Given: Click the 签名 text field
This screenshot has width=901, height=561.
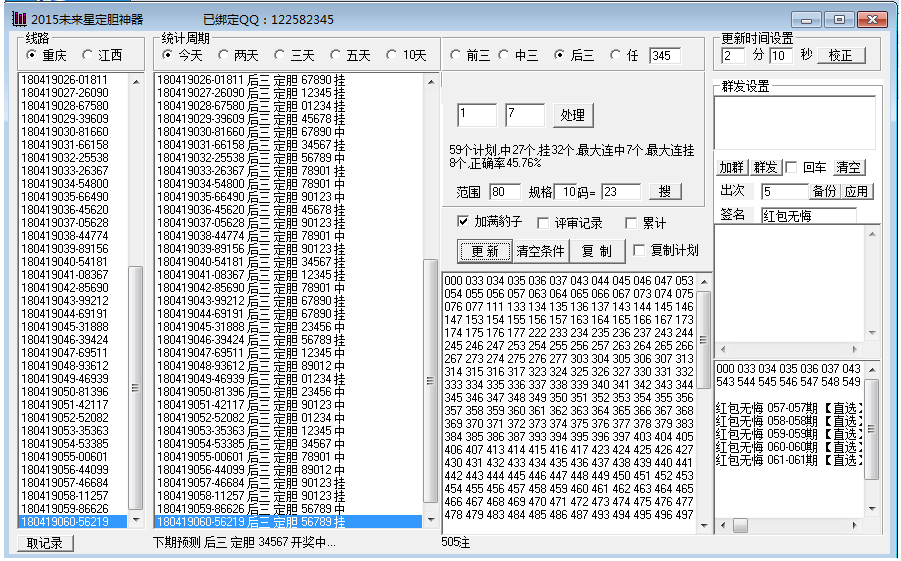Looking at the screenshot, I should click(x=808, y=215).
